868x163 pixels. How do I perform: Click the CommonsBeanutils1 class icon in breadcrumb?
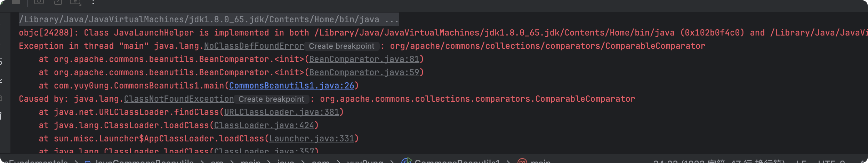406,161
